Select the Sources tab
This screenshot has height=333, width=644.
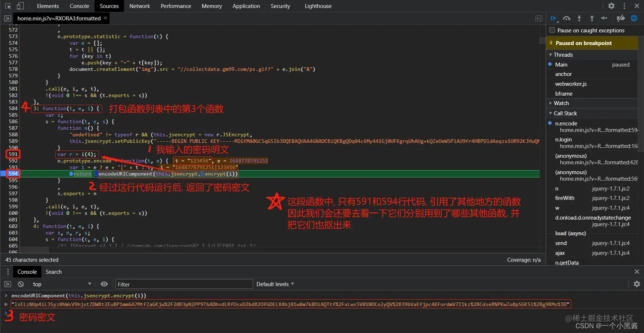point(109,6)
